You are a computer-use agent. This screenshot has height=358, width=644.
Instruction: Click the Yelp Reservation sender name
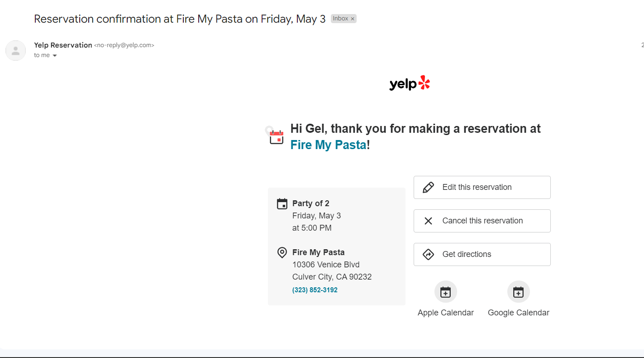click(x=63, y=45)
